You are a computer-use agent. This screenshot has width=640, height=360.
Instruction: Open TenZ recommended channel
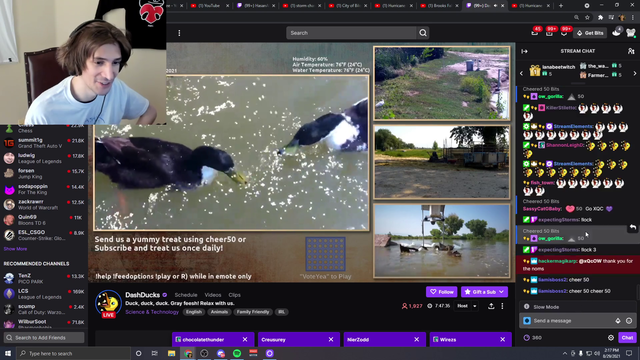point(44,278)
